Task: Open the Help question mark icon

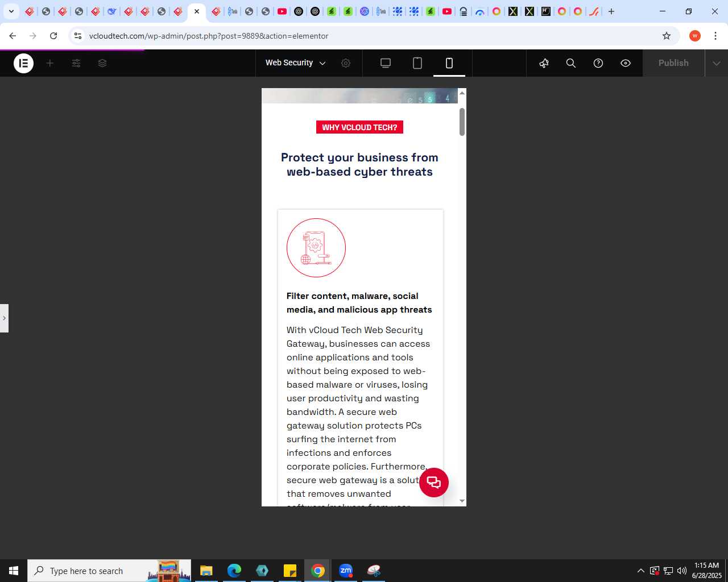Action: 598,63
